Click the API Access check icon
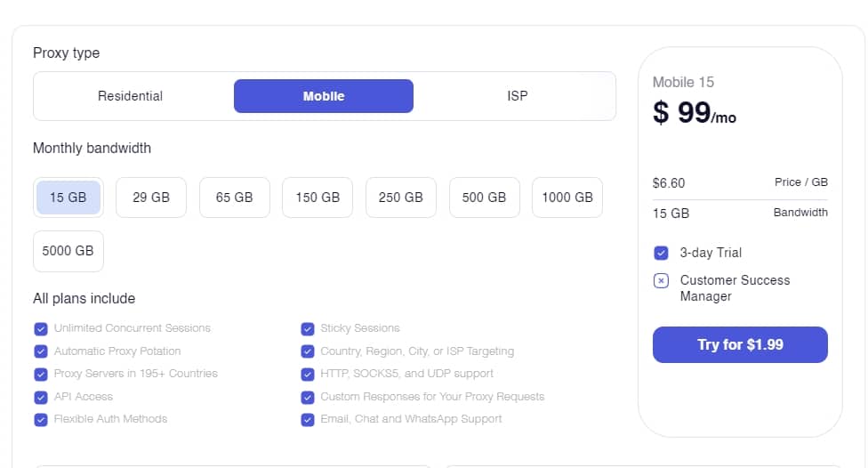868x468 pixels. click(41, 397)
